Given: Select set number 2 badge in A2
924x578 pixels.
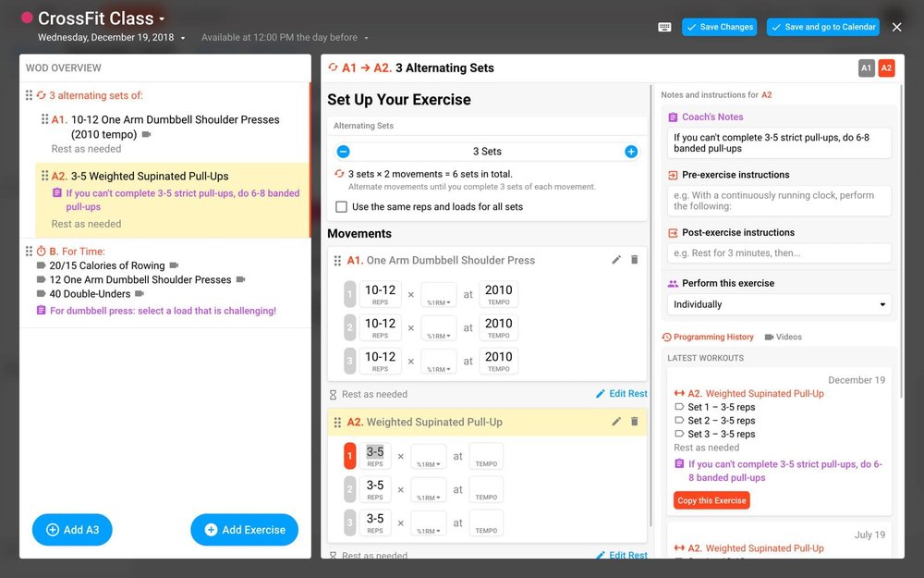Looking at the screenshot, I should pyautogui.click(x=350, y=489).
